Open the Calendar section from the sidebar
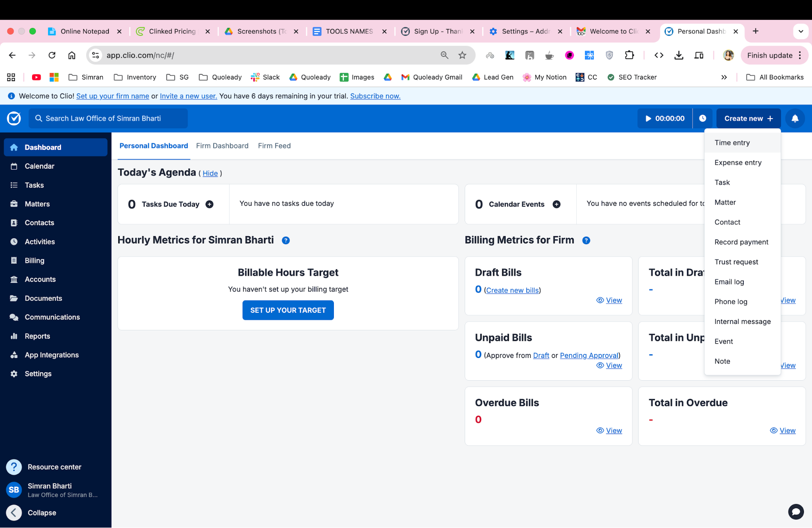Screen dimensions: 812x528 click(x=39, y=166)
